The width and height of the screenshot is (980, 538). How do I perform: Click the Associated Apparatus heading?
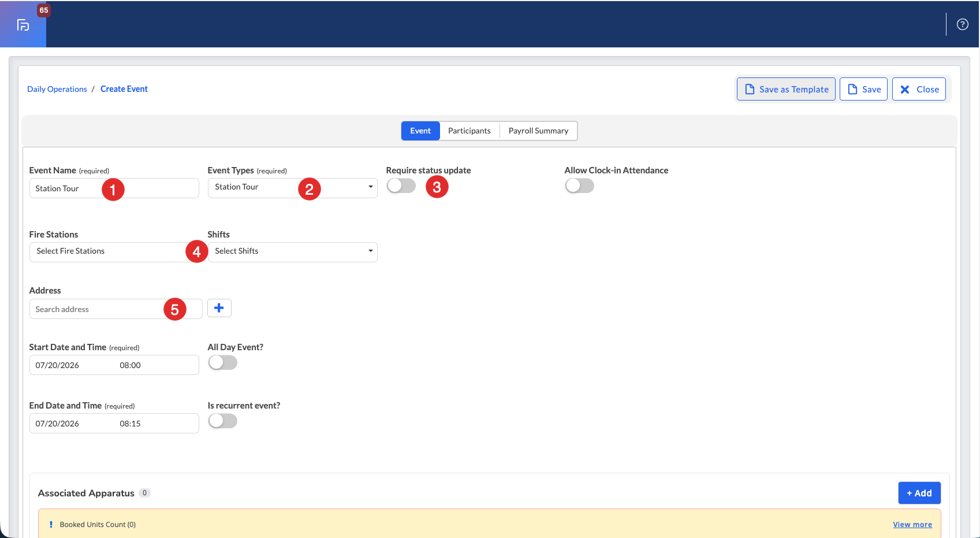pos(86,493)
